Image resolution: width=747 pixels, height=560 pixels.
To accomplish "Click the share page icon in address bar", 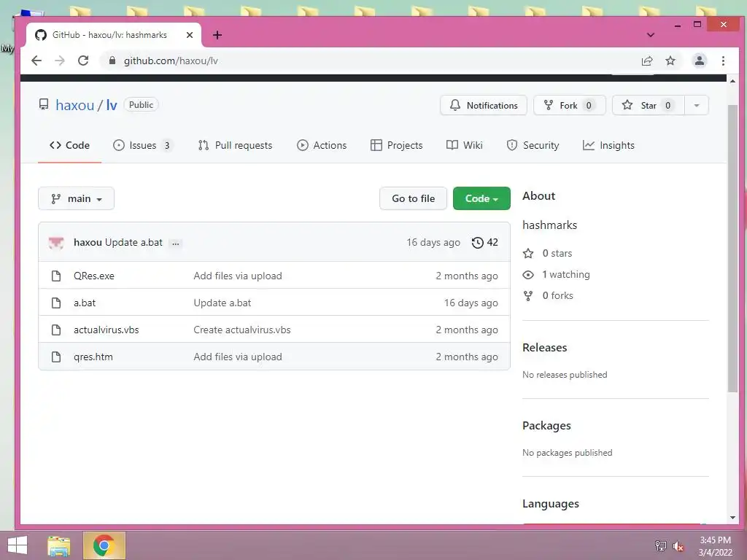I will click(647, 61).
